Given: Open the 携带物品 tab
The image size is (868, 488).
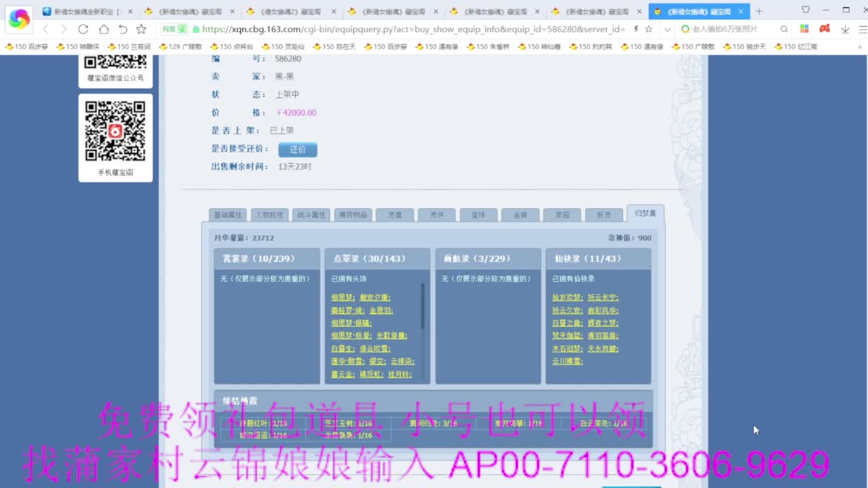Looking at the screenshot, I should click(x=351, y=214).
